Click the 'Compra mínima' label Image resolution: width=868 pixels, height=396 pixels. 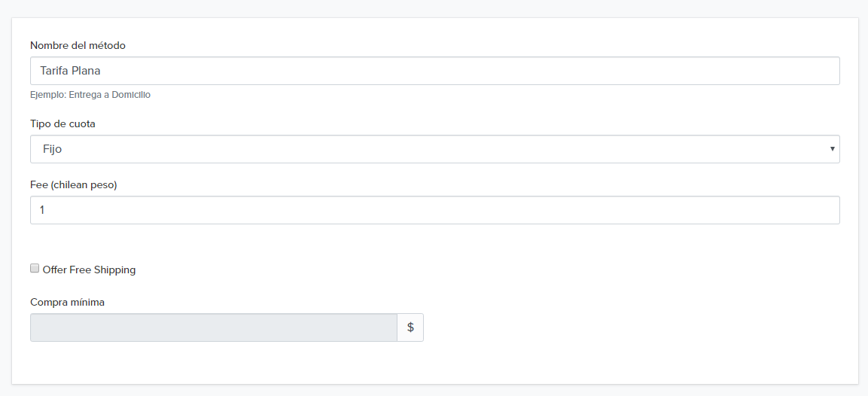click(67, 302)
